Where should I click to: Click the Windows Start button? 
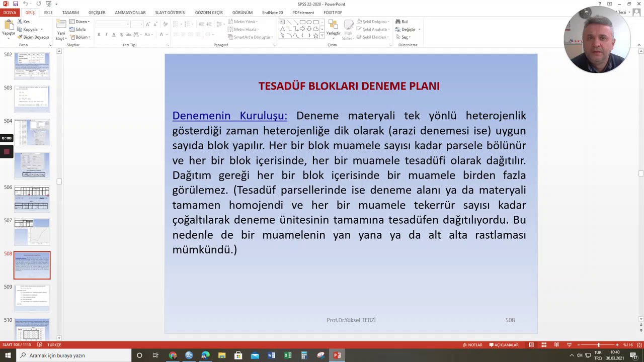point(8,355)
